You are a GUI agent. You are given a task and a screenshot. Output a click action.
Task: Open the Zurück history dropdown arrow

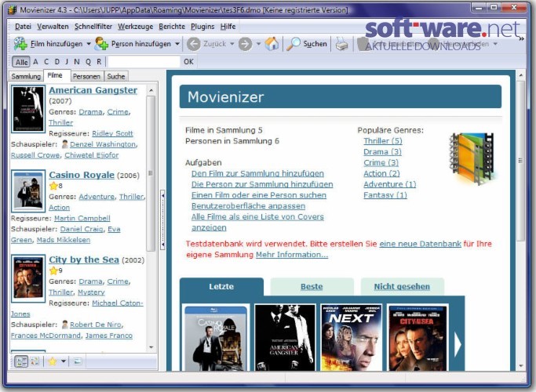(232, 44)
